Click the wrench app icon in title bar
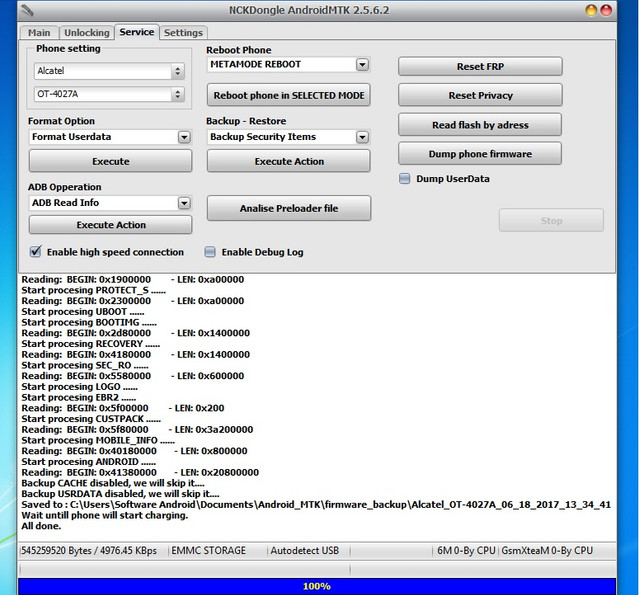 [x=27, y=10]
